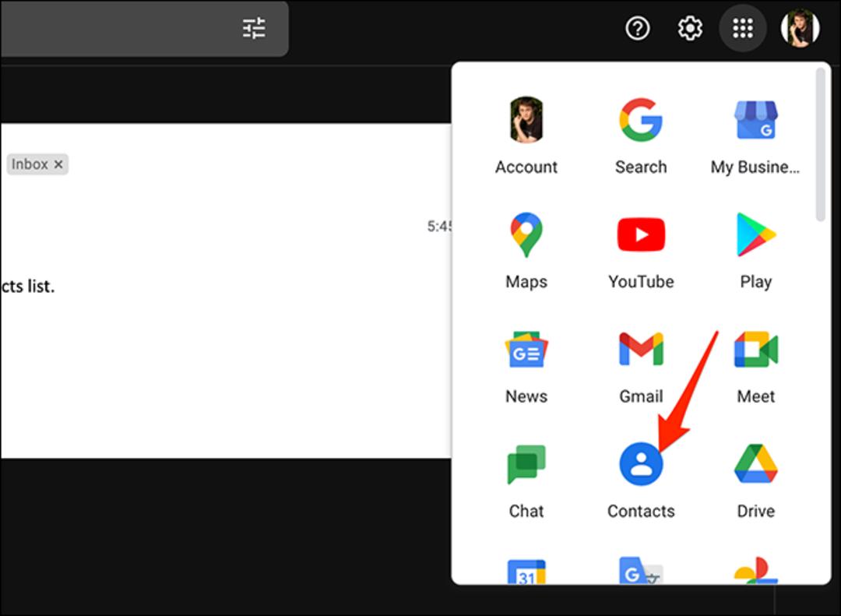Show search options filter
841x616 pixels.
[254, 28]
